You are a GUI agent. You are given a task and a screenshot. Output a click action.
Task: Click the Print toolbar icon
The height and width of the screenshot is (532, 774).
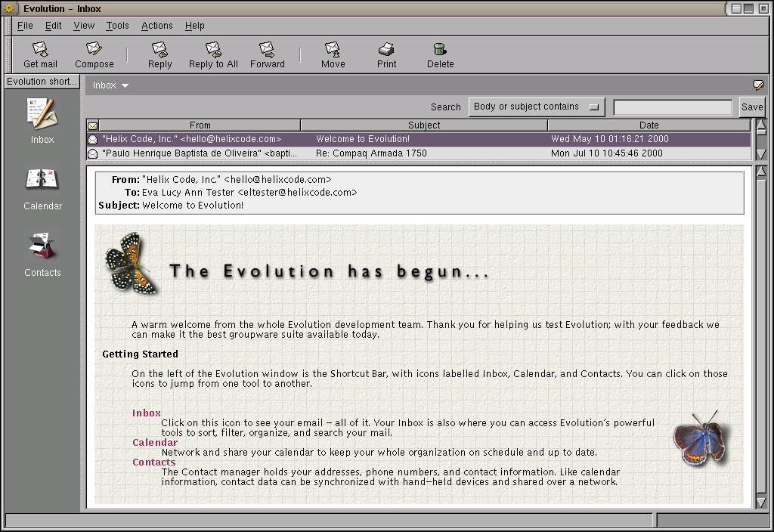click(x=386, y=53)
